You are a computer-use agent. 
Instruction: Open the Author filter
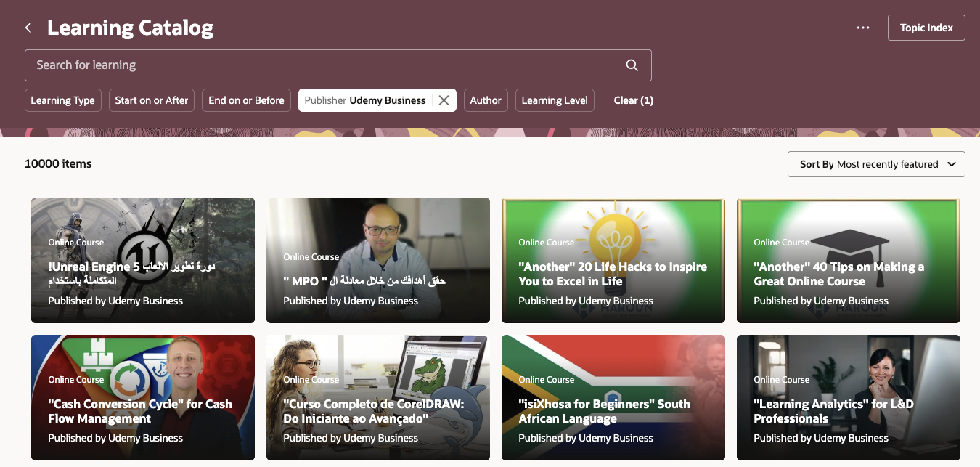pos(486,100)
